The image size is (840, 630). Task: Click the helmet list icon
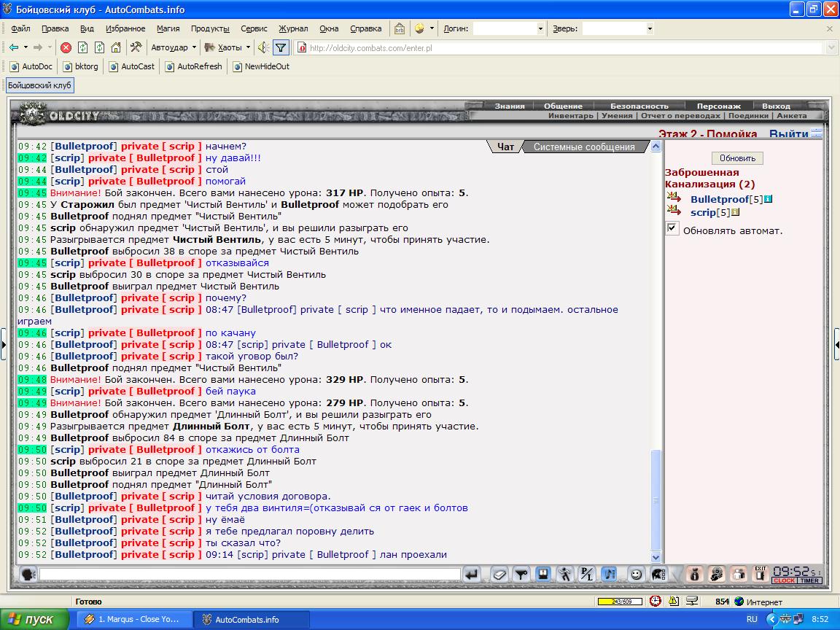(x=658, y=575)
